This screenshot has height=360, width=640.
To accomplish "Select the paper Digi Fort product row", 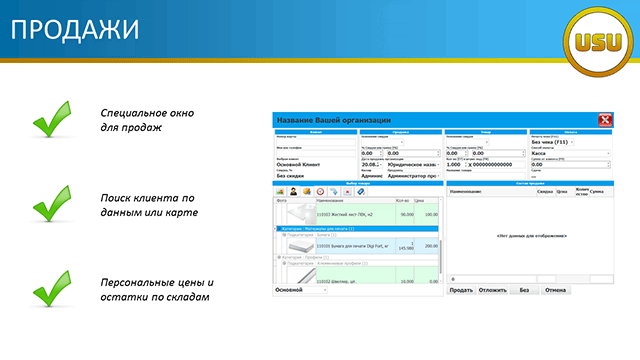I will coord(357,246).
